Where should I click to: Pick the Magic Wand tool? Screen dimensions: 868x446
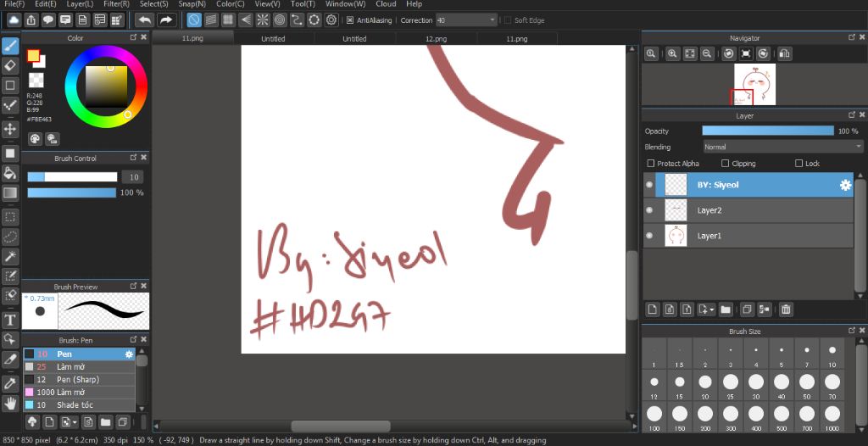click(x=10, y=256)
